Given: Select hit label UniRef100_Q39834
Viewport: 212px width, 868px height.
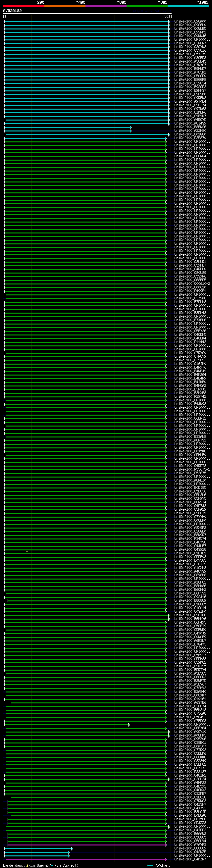Looking at the screenshot, I should pos(190,83).
